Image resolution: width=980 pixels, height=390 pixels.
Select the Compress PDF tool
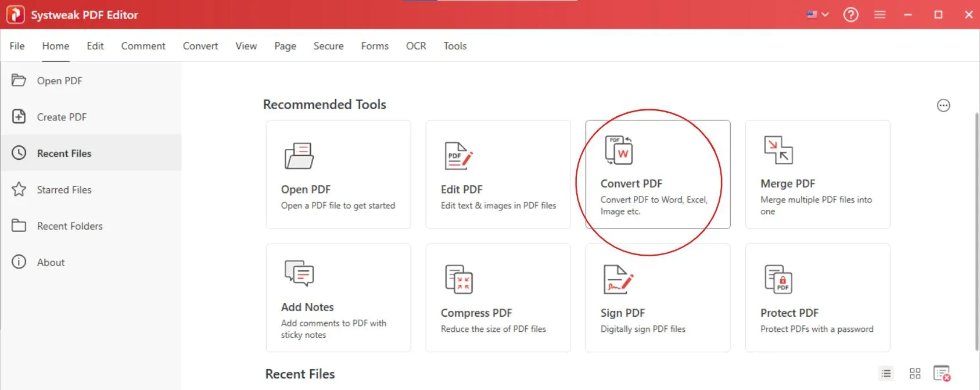click(x=497, y=298)
